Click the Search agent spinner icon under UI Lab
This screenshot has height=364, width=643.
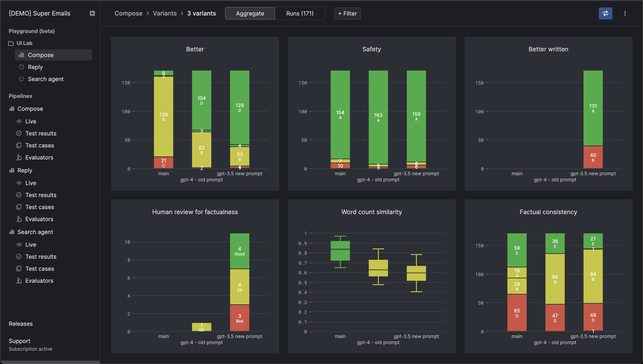tap(21, 79)
